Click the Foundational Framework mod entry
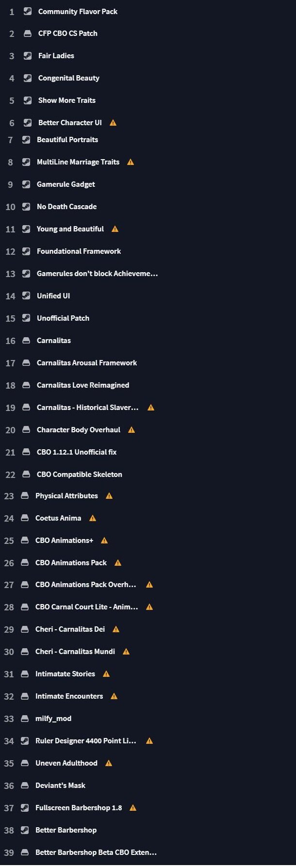The image size is (296, 868). (79, 251)
